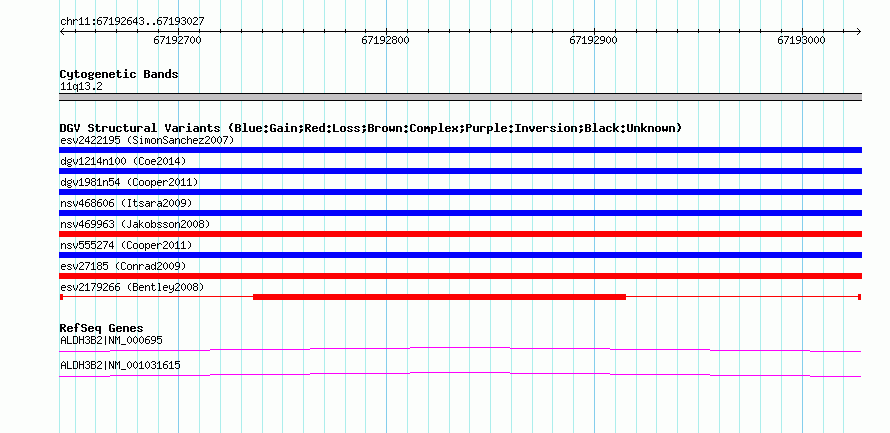Open variant nsv469963 (Jakobsson2008) label
The image size is (890, 433).
135,224
